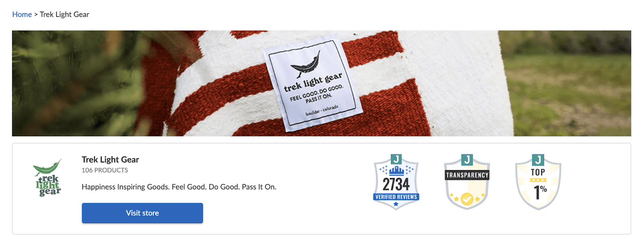This screenshot has width=644, height=241.
Task: Click the green feather in the store logo
Action: (x=47, y=167)
